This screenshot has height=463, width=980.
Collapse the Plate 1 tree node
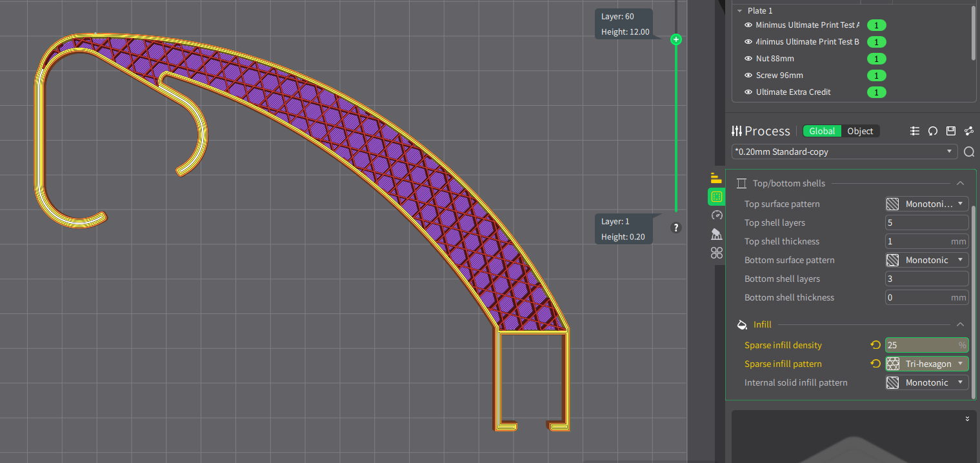(739, 11)
